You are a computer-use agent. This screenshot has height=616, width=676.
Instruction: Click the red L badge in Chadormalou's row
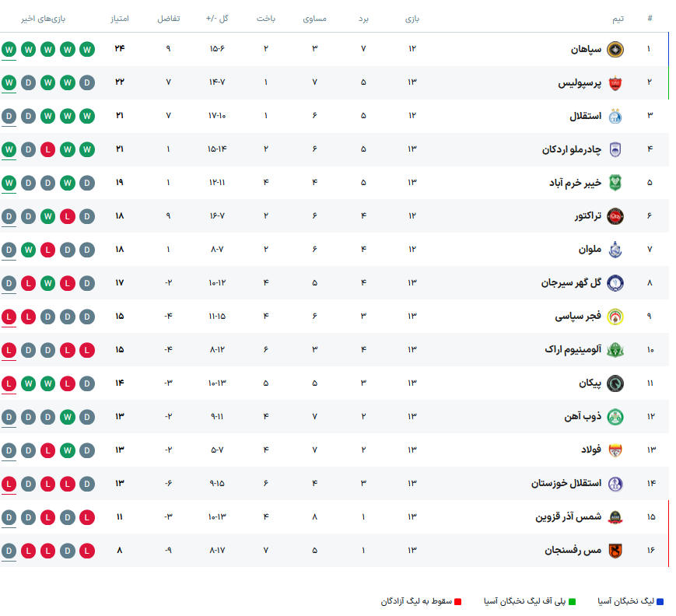(48, 149)
